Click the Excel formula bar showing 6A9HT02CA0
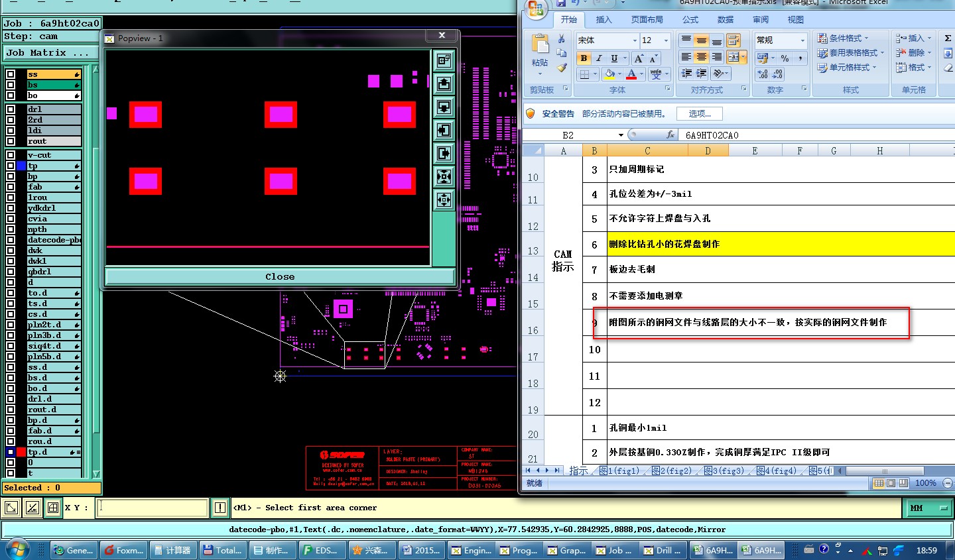This screenshot has width=955, height=560. [816, 135]
